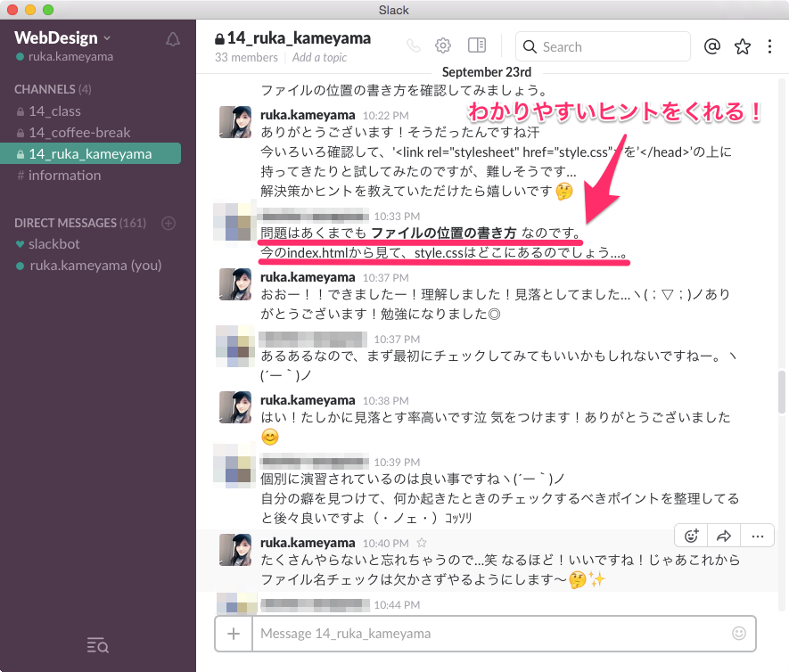789x672 pixels.
Task: Open slackbot direct message
Action: 53,244
